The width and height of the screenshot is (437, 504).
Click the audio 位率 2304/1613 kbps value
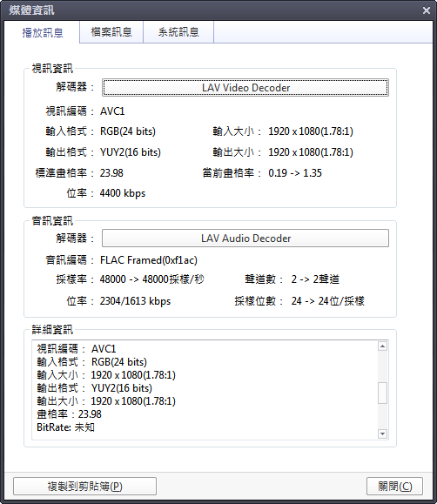tap(135, 301)
